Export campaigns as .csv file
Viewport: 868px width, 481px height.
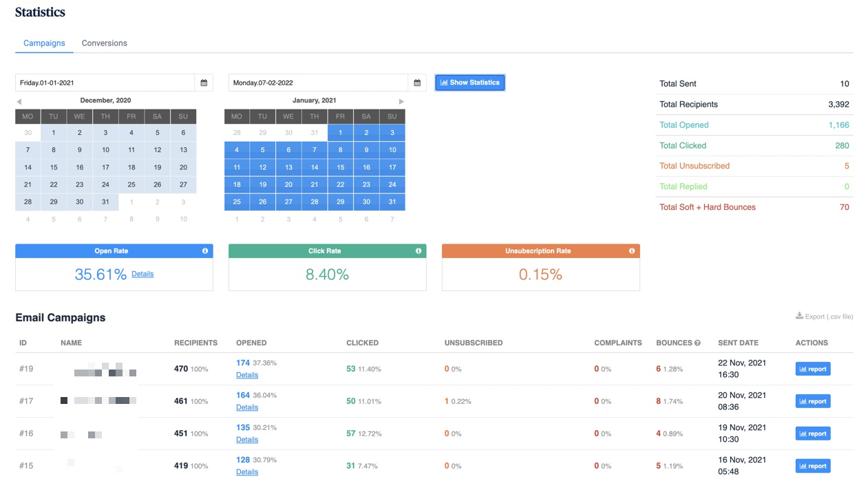pos(824,317)
